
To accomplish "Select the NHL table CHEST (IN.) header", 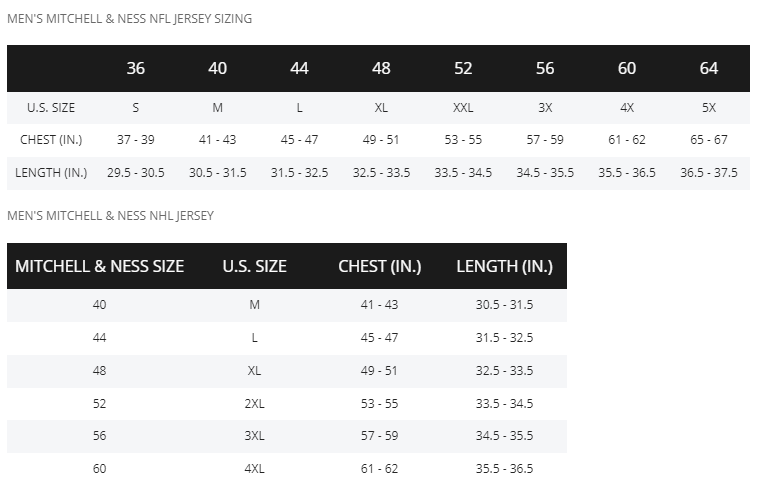I will click(380, 266).
